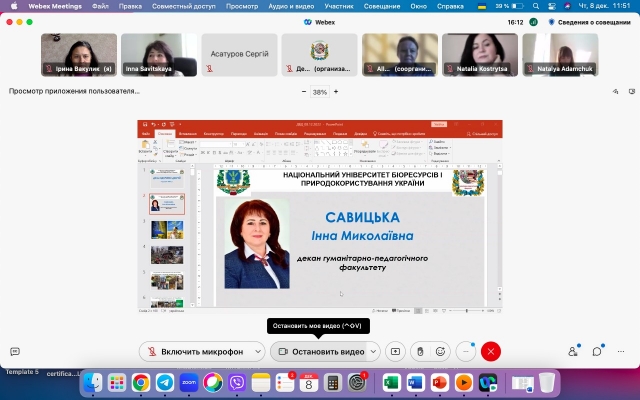Open the more options ellipsis circle button
This screenshot has width=640, height=400.
[x=466, y=351]
